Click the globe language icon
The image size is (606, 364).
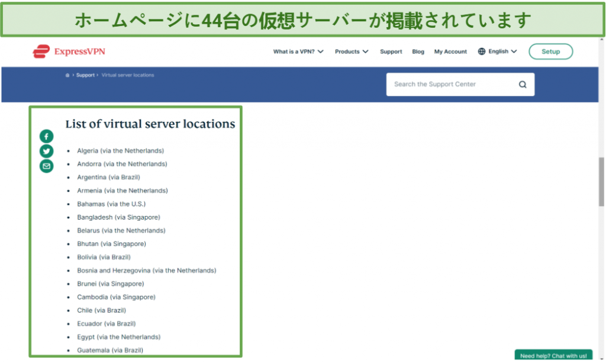coord(482,51)
